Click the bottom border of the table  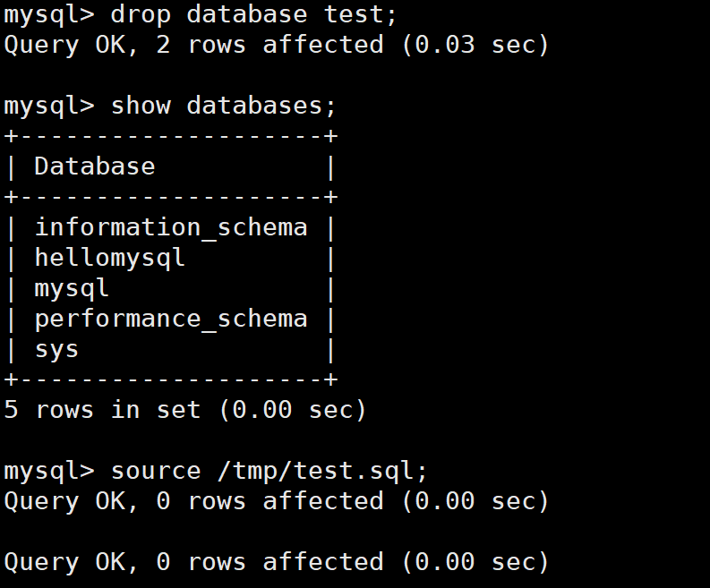[x=170, y=379]
